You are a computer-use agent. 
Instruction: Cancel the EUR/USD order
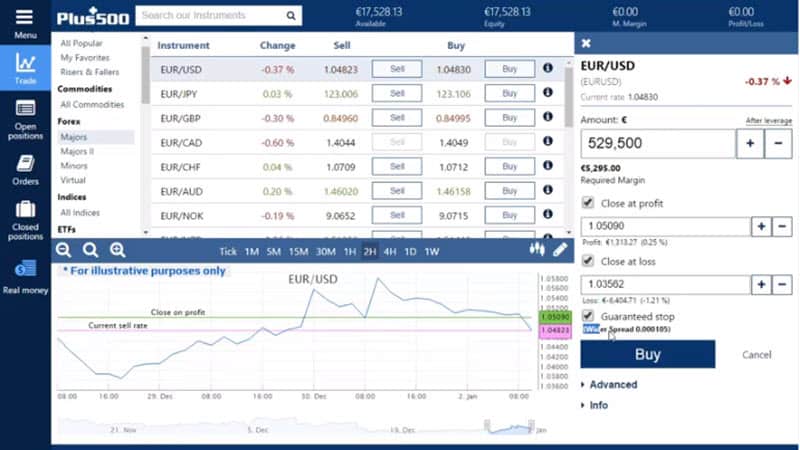(756, 355)
